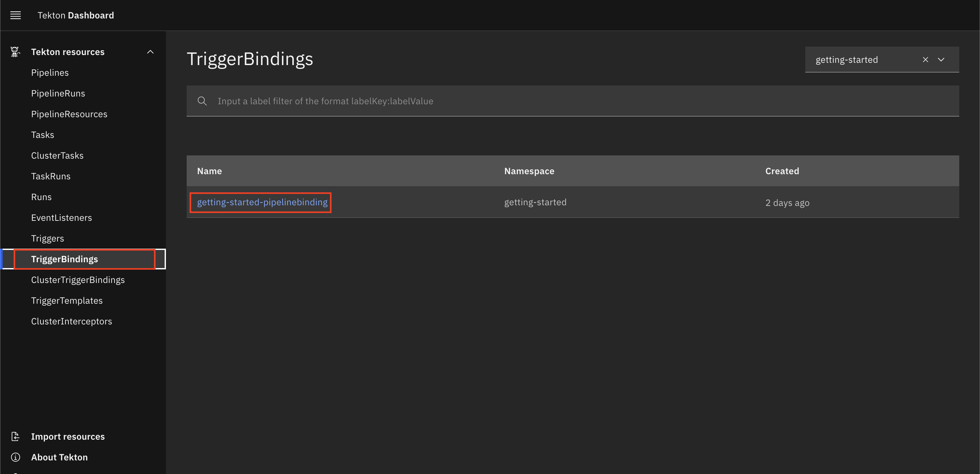
Task: Select Tasks in the navigation
Action: [x=42, y=135]
